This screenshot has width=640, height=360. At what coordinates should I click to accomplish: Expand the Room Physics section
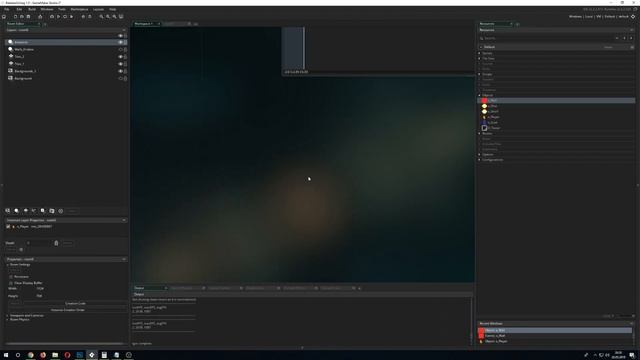click(7, 320)
